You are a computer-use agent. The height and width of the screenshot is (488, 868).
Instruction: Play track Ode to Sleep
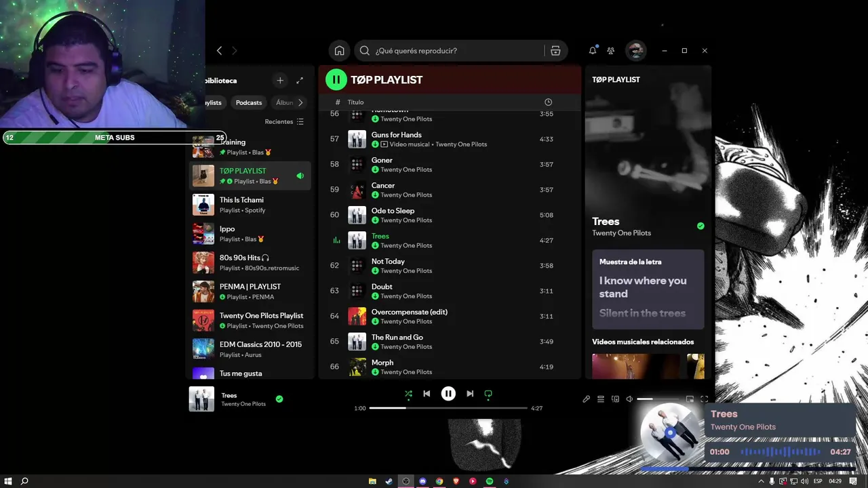(x=449, y=215)
